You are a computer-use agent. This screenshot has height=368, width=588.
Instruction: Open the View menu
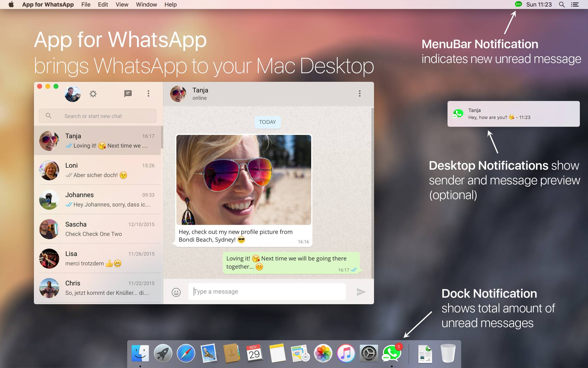point(122,4)
